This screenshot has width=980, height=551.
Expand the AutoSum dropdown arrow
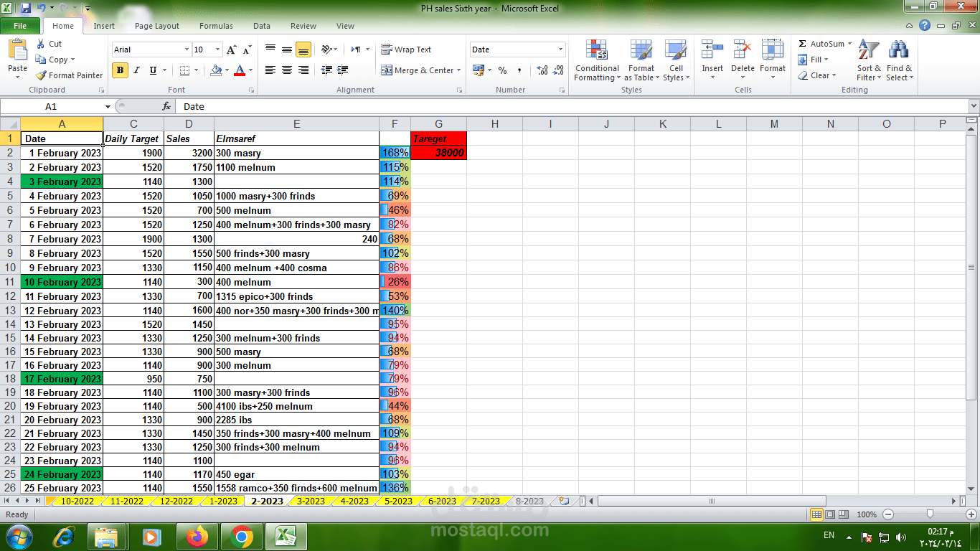click(850, 44)
